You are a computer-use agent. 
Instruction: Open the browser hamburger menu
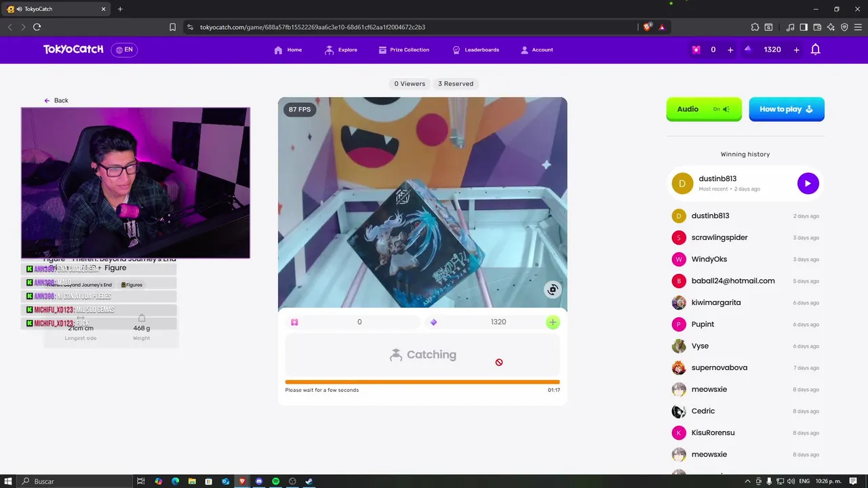858,27
